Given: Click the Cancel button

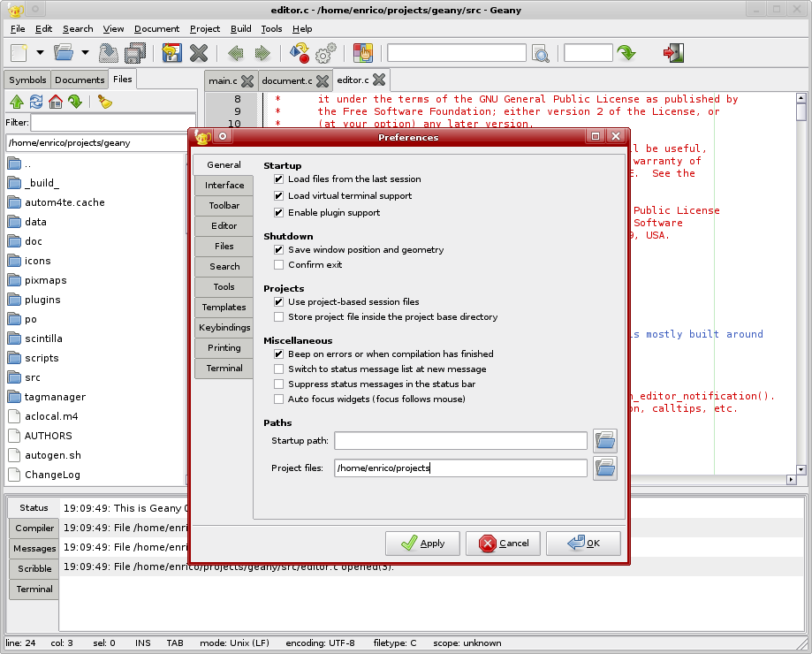Looking at the screenshot, I should click(503, 544).
